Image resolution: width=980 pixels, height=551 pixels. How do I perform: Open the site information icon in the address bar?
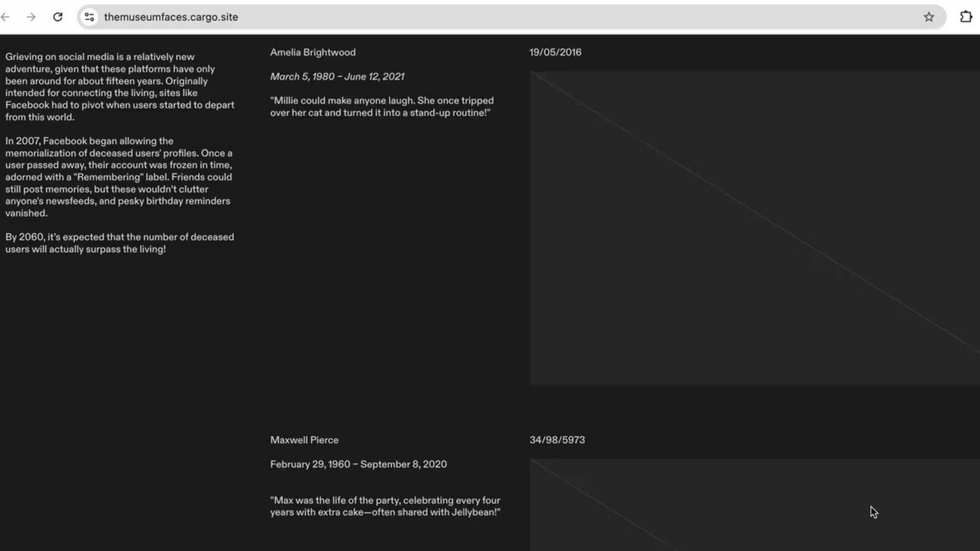pyautogui.click(x=89, y=17)
